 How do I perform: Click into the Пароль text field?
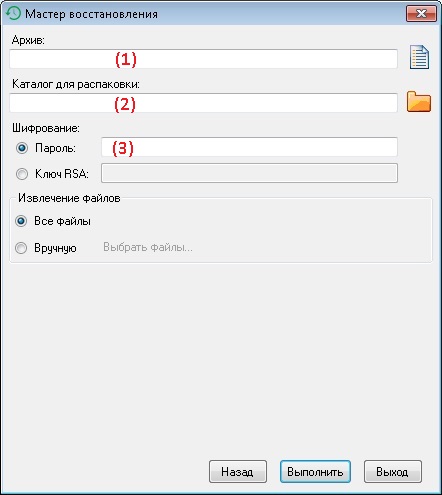[x=249, y=147]
